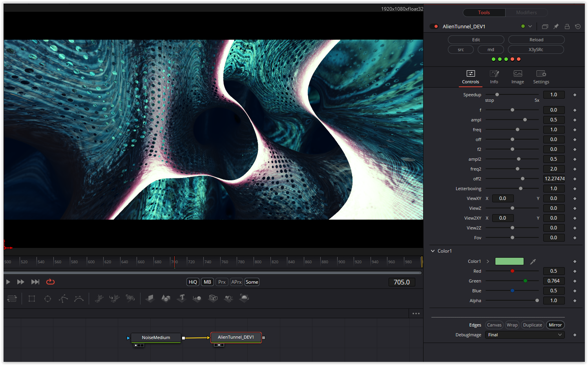Lock the AlienTunnel_DEV1 tool

(x=567, y=26)
